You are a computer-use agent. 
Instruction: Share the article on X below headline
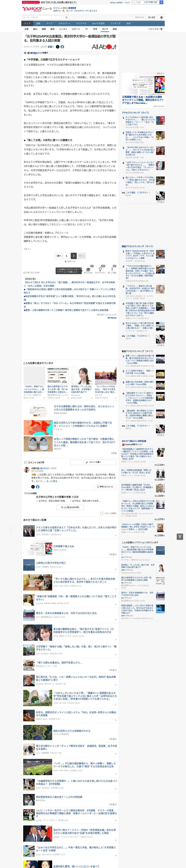click(x=57, y=47)
